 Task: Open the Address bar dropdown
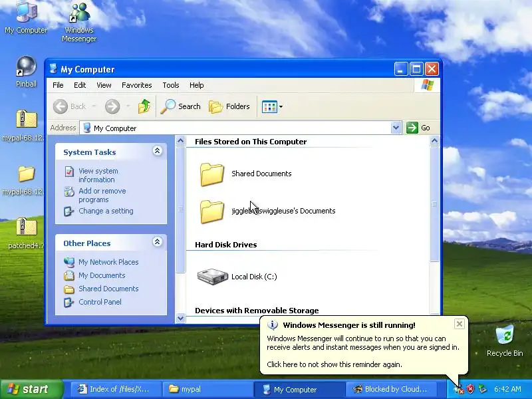[396, 128]
